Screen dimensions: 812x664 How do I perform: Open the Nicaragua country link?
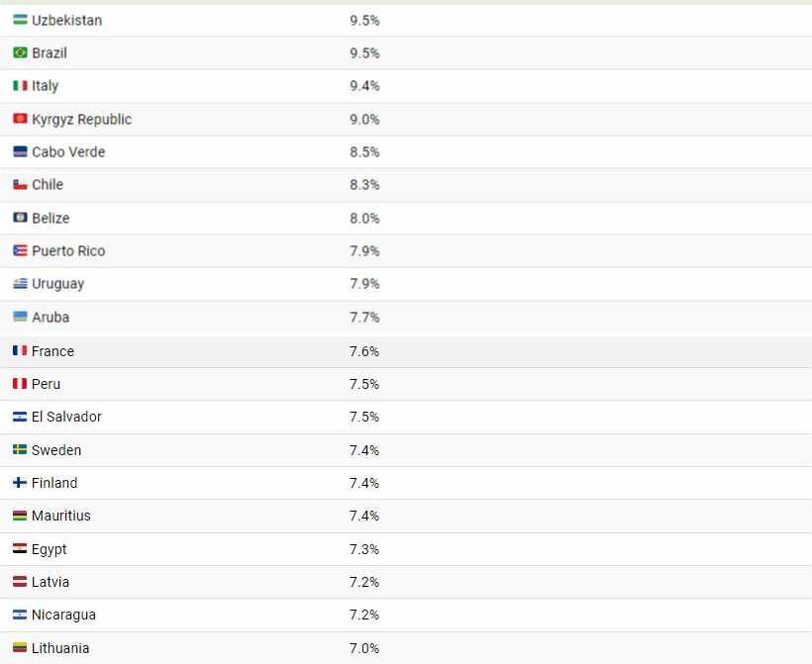click(63, 615)
